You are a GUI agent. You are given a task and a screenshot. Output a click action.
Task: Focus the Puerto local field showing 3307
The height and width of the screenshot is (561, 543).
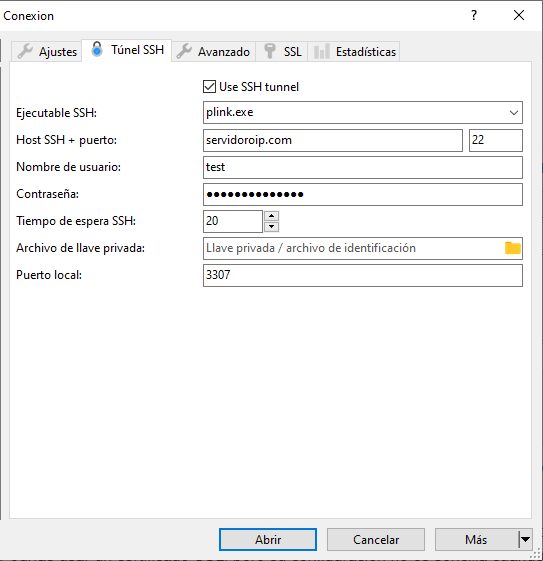click(363, 275)
